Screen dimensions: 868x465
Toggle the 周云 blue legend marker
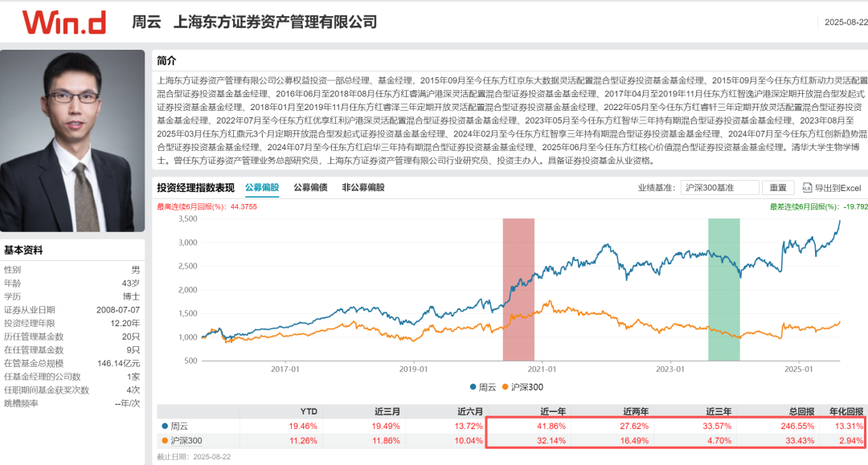(473, 387)
